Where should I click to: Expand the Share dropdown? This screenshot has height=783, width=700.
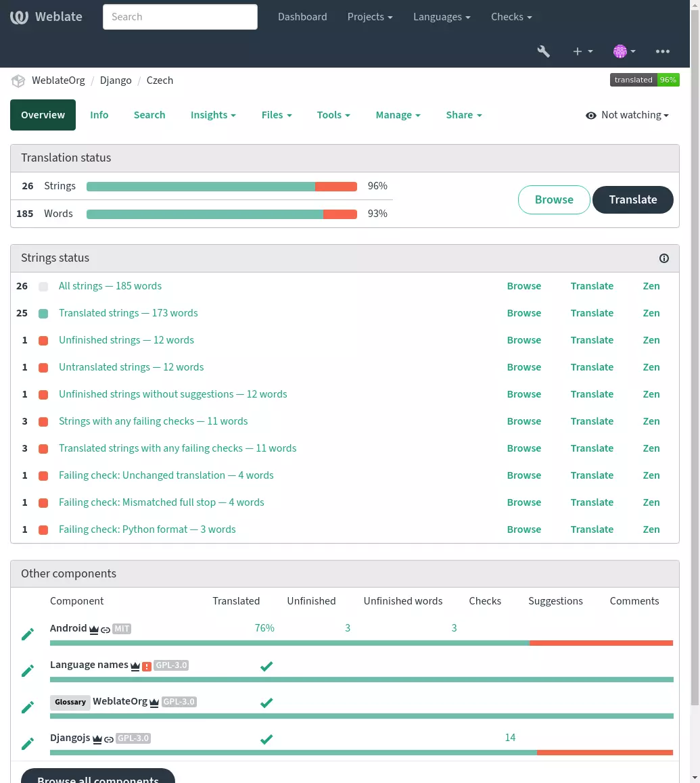[x=464, y=115]
